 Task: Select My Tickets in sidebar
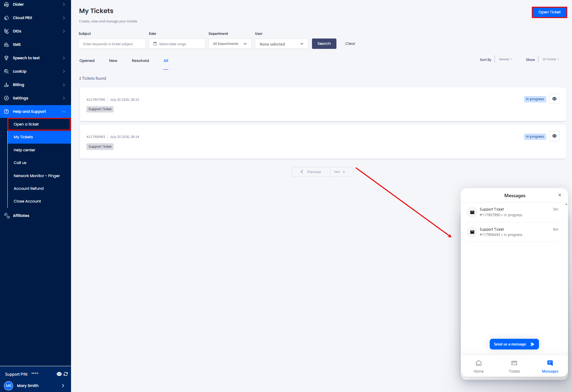point(39,137)
